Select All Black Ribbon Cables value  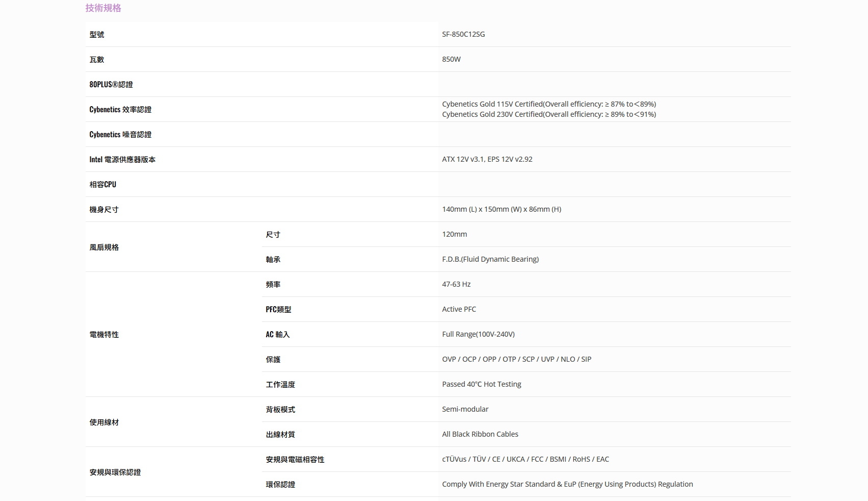click(480, 434)
